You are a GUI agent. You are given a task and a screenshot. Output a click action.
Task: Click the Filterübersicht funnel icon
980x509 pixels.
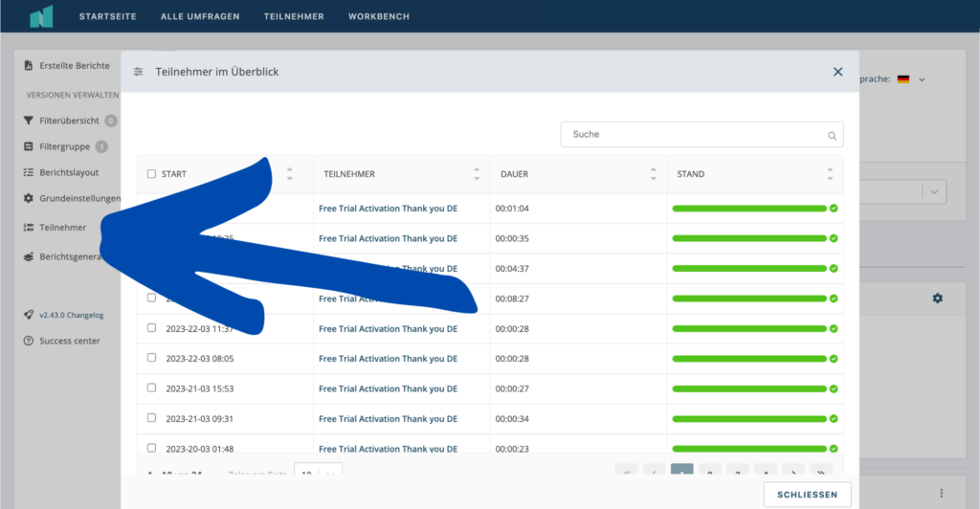(x=29, y=121)
